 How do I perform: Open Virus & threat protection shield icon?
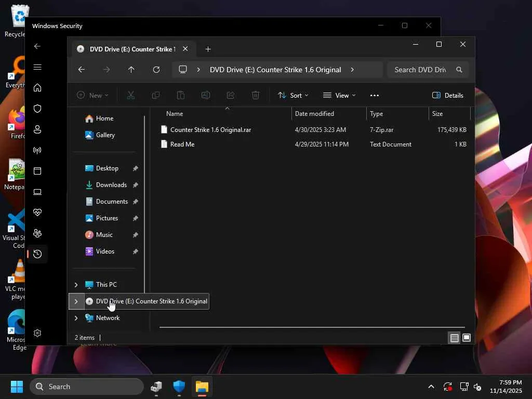37,109
